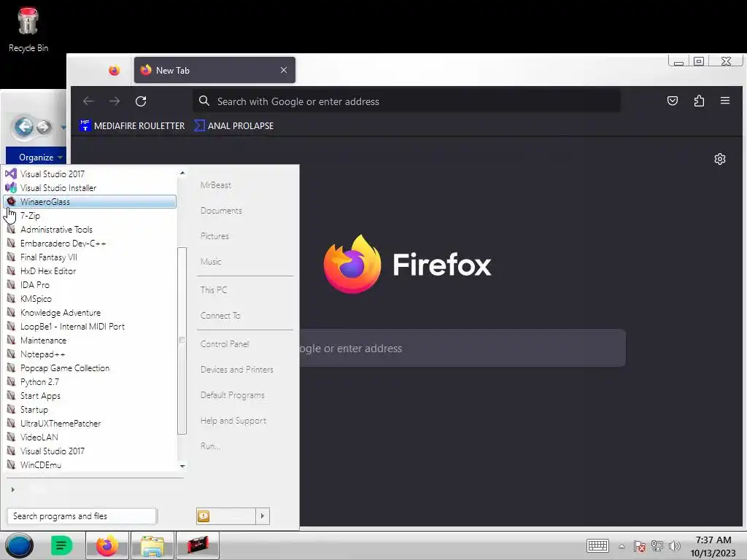This screenshot has width=747, height=560.
Task: Expand the Start Apps folder
Action: [90, 395]
